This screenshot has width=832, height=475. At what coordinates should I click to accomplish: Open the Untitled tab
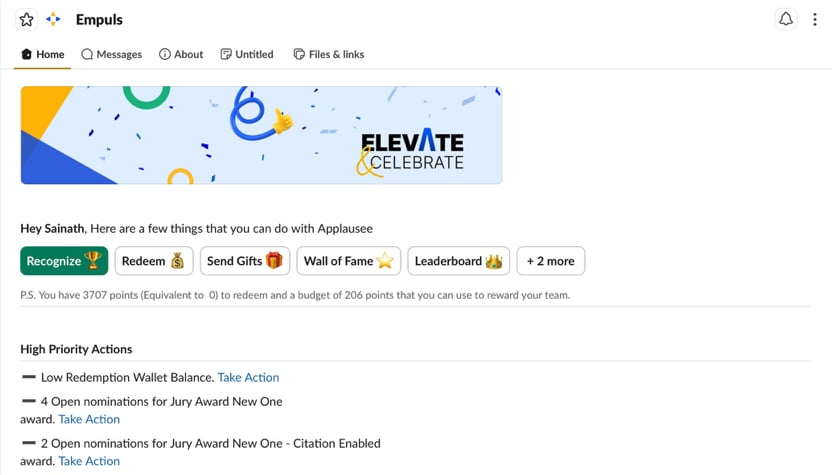tap(247, 54)
